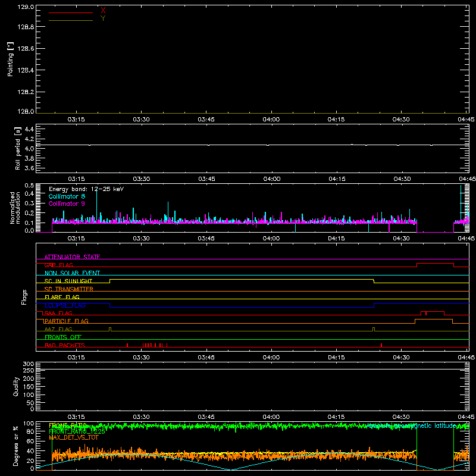The image size is (476, 476).
Task: Click the 129.0 tick on Pointing axis
Action: [26, 7]
